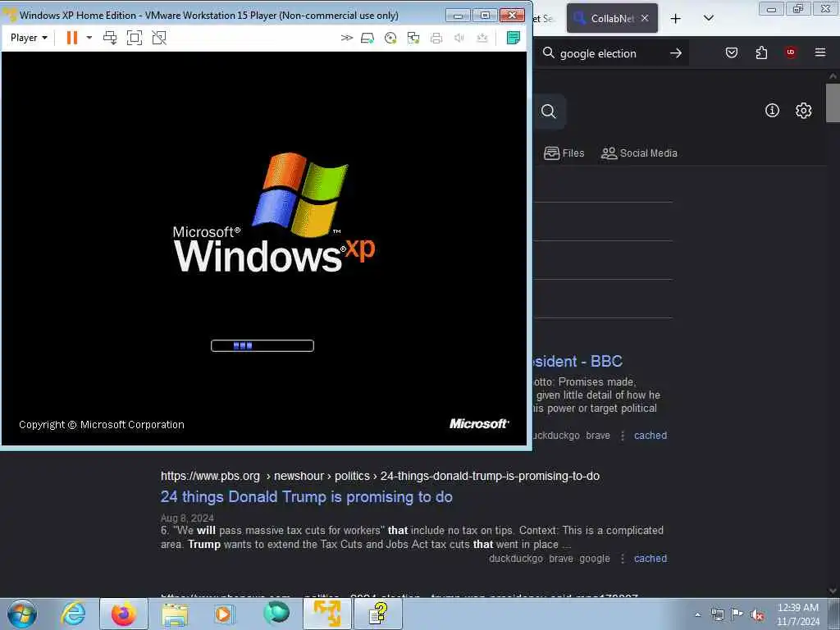Switch to the Social Media search category
The height and width of the screenshot is (630, 840).
640,153
